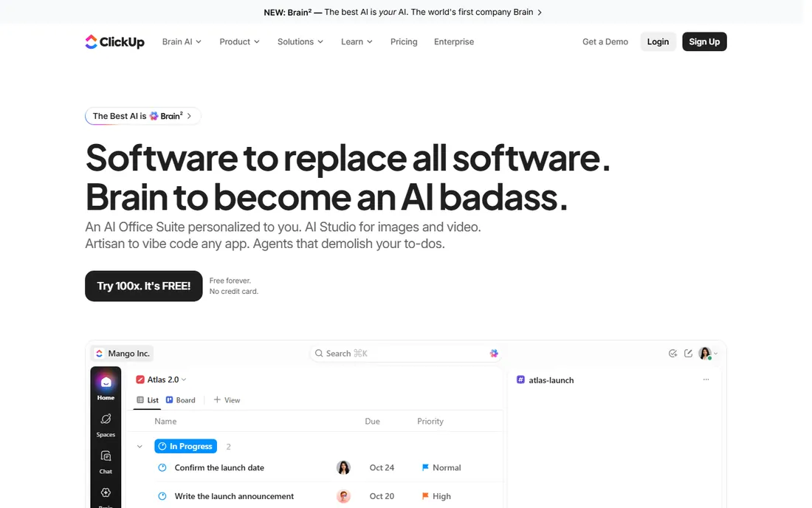Screen dimensions: 812x508
Task: Go to the Pricing page
Action: 404,41
